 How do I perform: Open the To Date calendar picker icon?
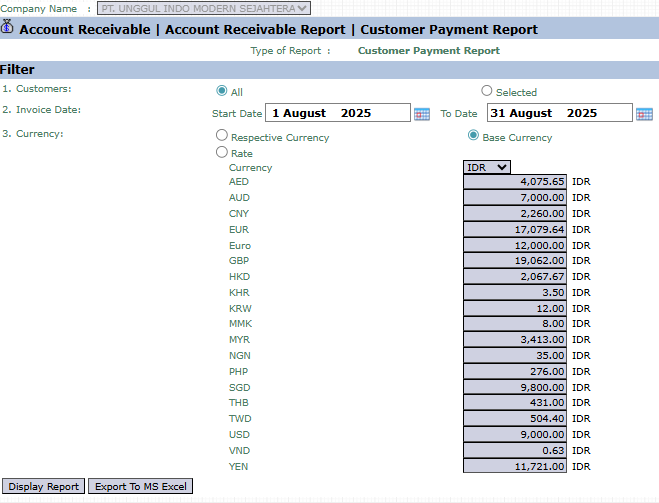pos(644,114)
